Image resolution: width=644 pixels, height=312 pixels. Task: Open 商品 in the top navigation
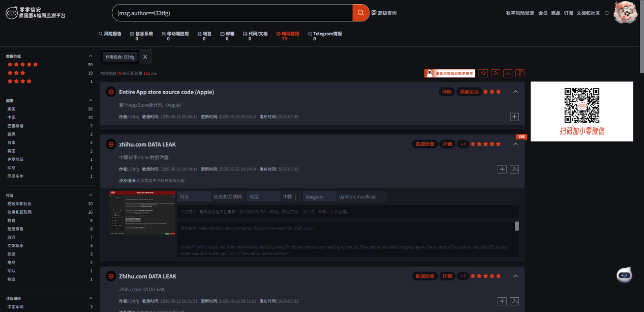pyautogui.click(x=556, y=13)
